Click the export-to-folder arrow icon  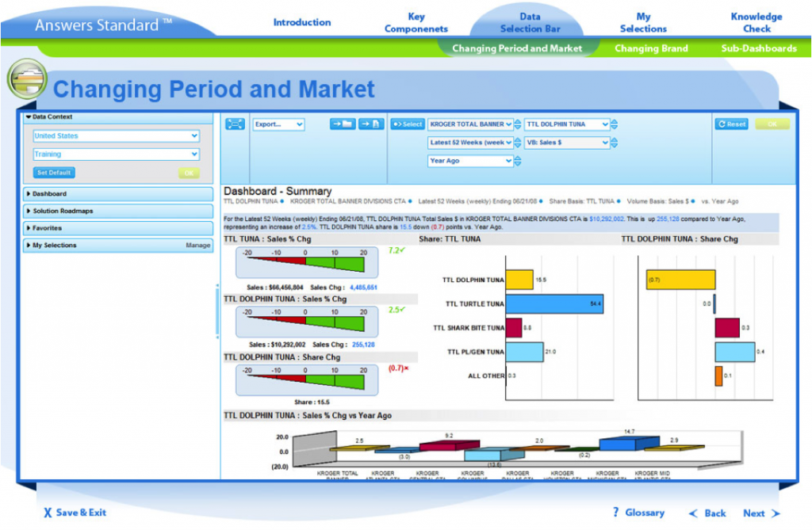[343, 124]
